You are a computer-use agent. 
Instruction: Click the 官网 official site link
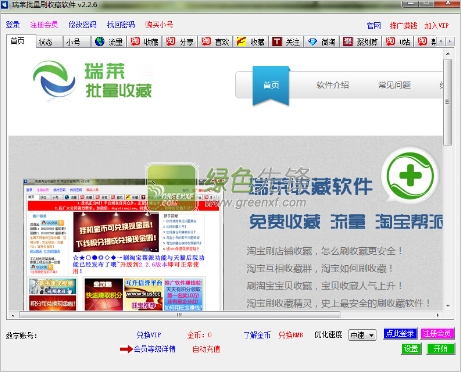coord(374,26)
